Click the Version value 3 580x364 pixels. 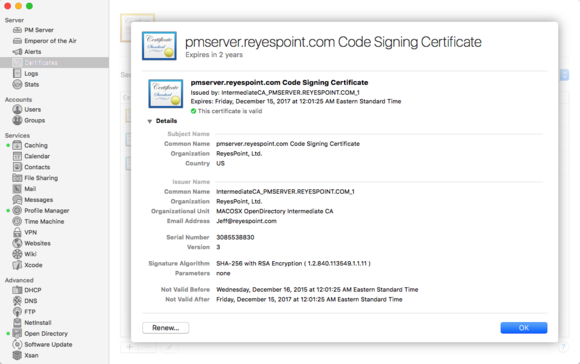click(x=218, y=247)
